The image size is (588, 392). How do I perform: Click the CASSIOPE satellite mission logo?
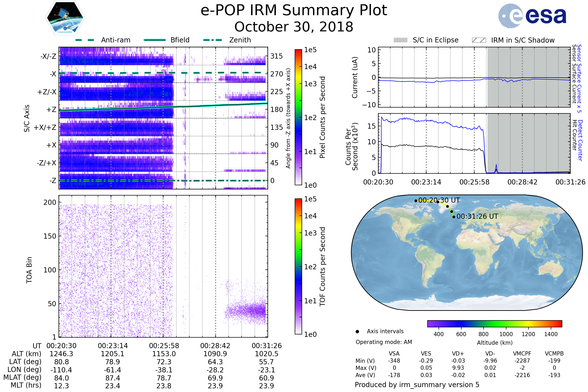coord(65,18)
